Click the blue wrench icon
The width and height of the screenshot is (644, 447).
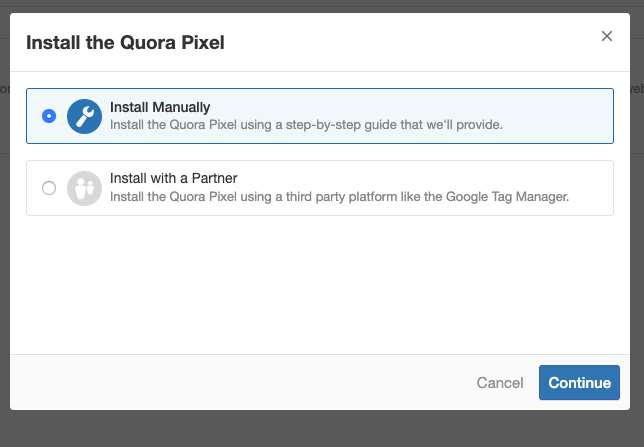coord(84,116)
